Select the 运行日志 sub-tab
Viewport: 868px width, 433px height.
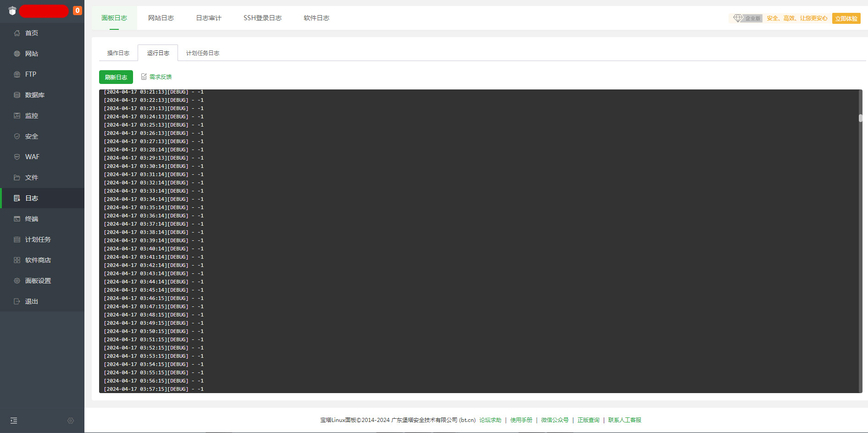coord(158,53)
